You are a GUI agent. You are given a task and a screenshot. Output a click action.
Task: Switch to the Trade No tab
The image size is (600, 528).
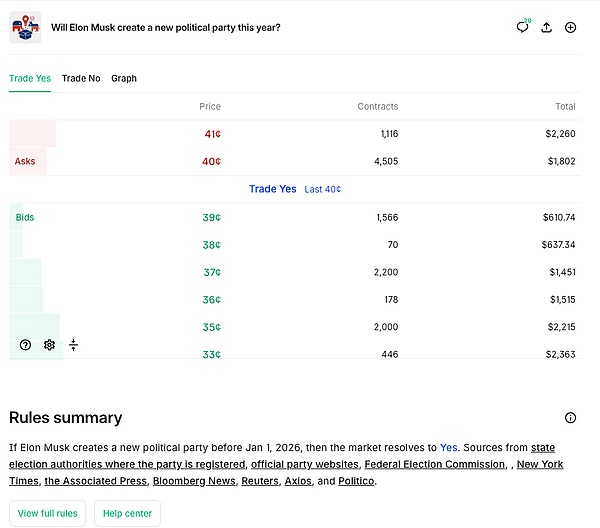81,78
